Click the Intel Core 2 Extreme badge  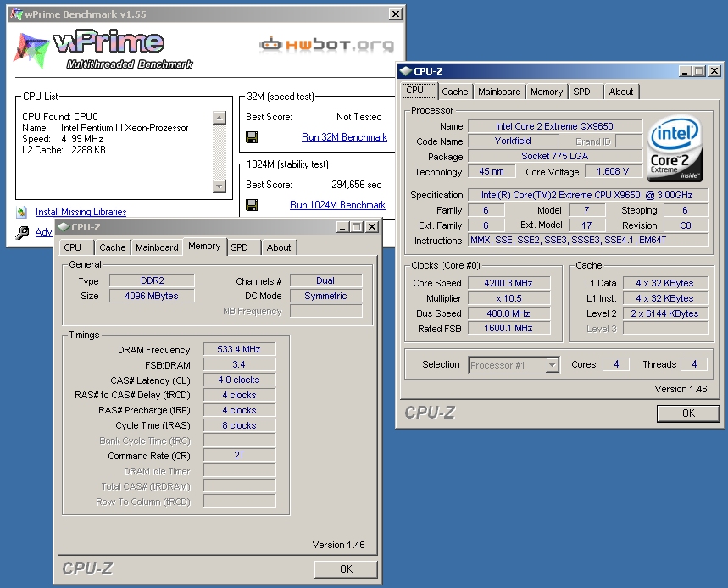coord(675,148)
